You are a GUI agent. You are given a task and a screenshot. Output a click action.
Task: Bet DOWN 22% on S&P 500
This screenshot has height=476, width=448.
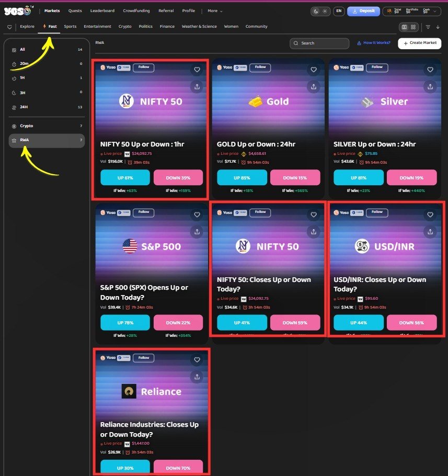click(x=178, y=322)
